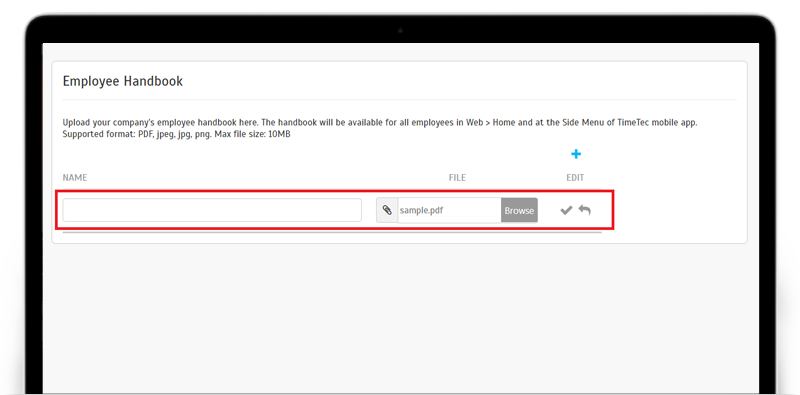Focus the empty handbook Name input field

212,210
